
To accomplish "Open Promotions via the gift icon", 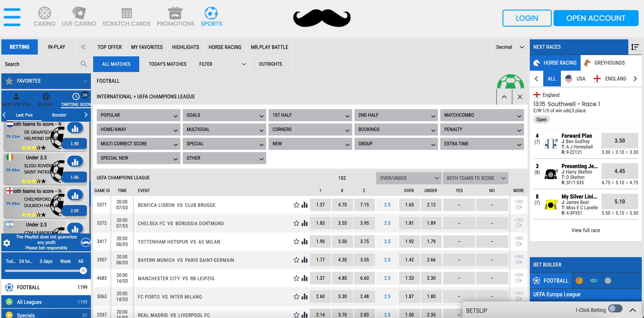I will 175,13.
